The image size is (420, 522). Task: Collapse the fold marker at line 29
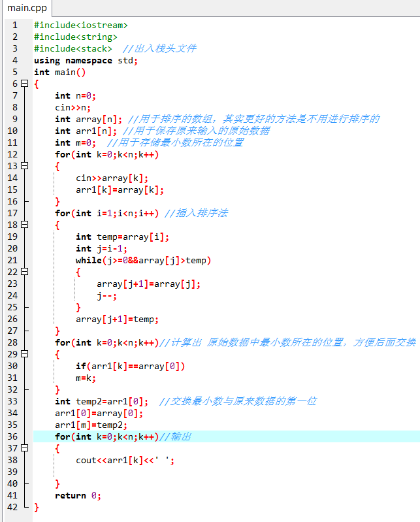tap(25, 354)
